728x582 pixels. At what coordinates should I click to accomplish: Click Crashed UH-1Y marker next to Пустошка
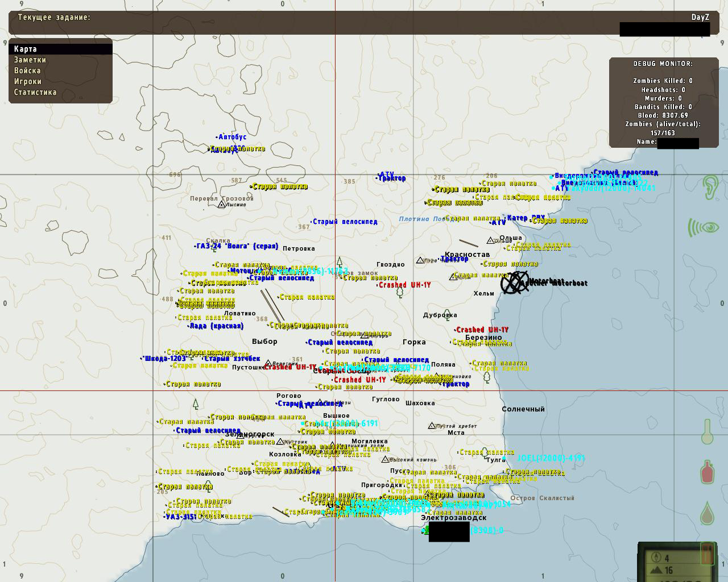(x=289, y=367)
